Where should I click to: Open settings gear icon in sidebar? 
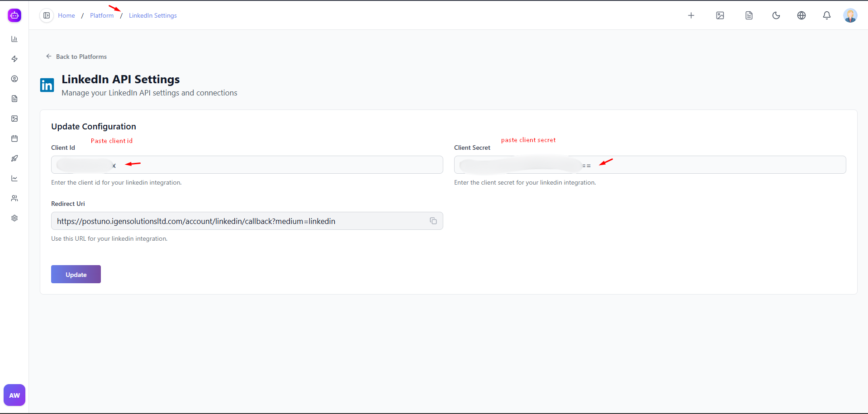click(14, 218)
